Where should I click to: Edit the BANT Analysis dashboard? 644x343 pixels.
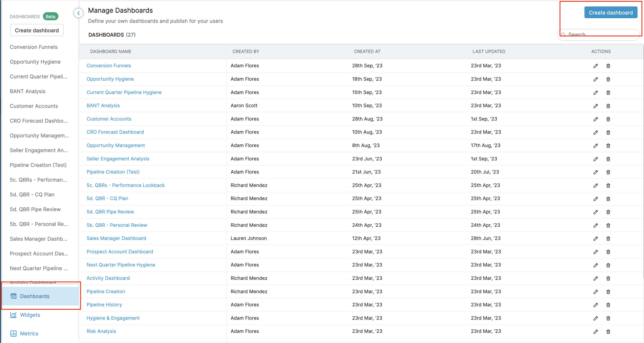596,106
